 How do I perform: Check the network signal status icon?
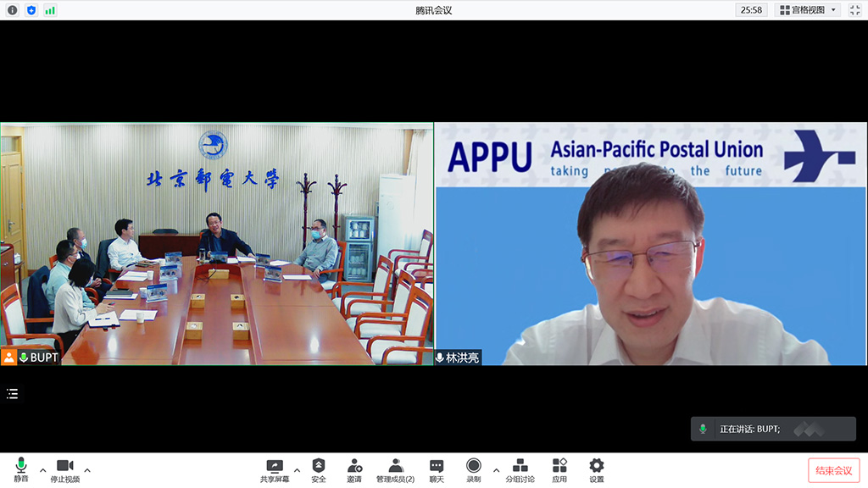(x=50, y=10)
